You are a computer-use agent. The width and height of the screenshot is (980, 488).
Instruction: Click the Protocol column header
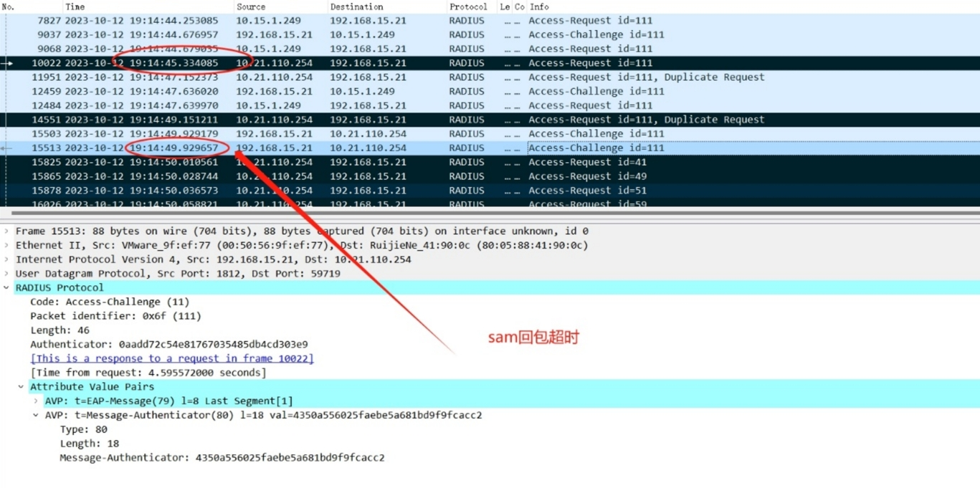468,6
